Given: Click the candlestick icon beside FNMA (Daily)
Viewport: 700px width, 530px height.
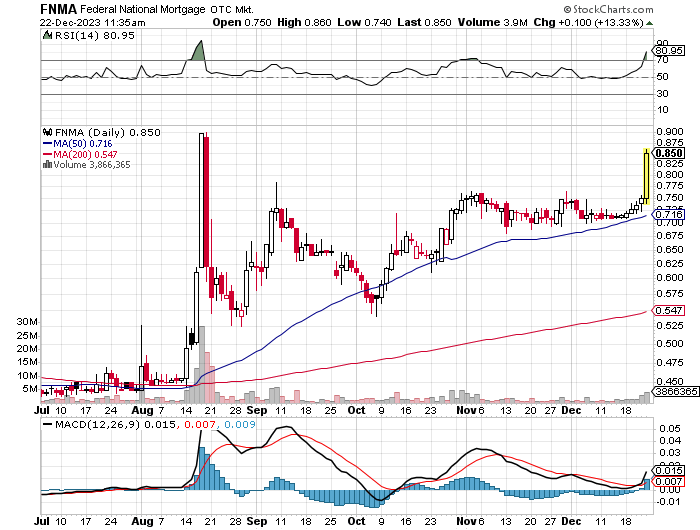Looking at the screenshot, I should (x=47, y=132).
